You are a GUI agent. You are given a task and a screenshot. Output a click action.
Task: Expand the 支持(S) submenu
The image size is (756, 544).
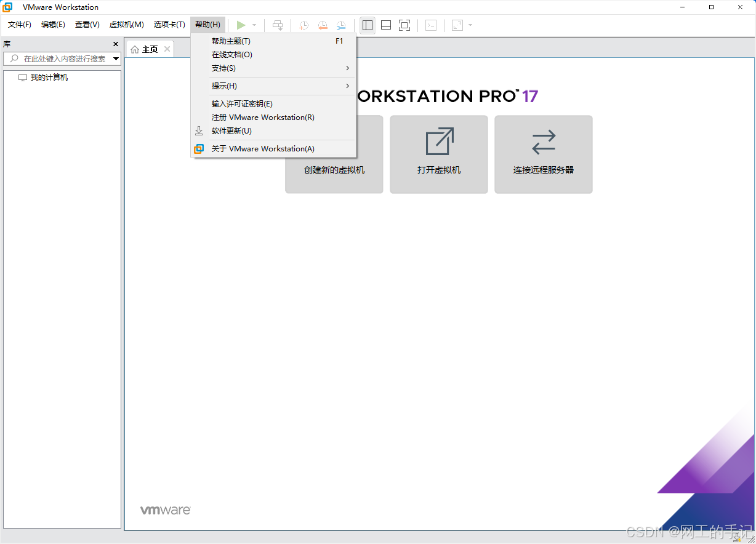coord(273,68)
